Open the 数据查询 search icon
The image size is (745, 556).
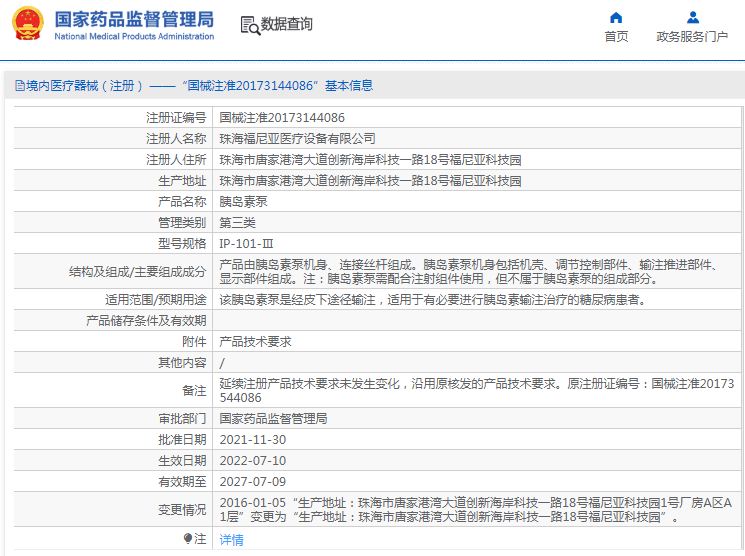(250, 25)
